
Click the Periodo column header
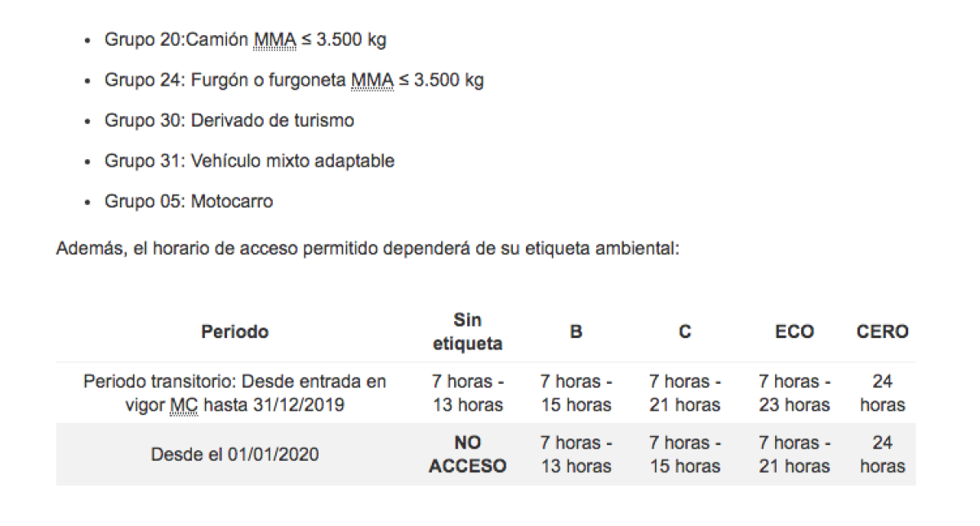click(x=235, y=332)
